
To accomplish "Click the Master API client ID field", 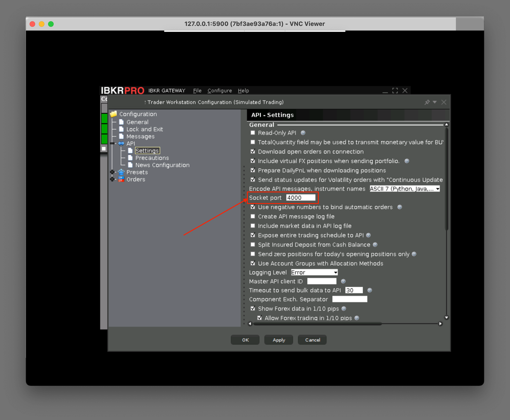I will coord(322,281).
